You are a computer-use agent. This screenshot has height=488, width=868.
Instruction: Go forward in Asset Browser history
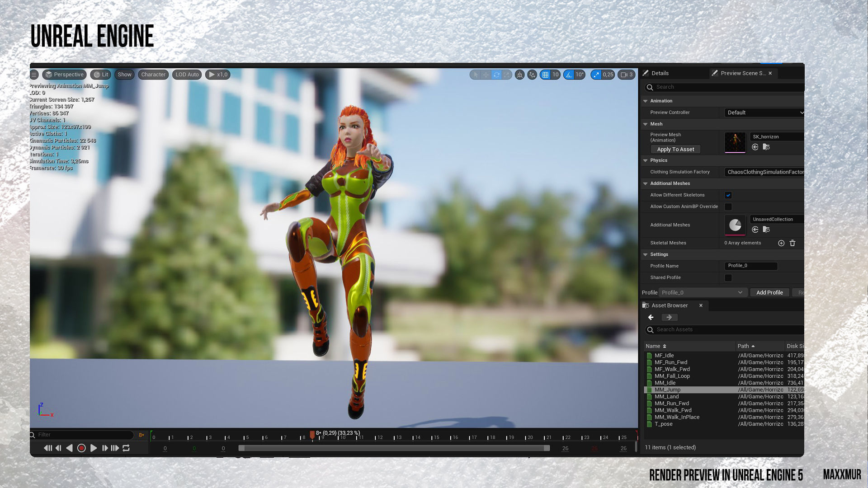click(669, 318)
